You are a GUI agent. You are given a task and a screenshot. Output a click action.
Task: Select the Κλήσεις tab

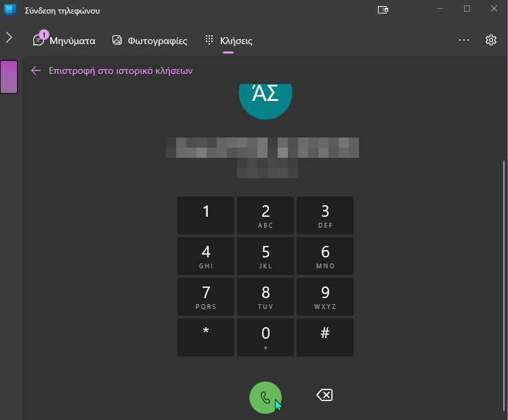coord(229,41)
